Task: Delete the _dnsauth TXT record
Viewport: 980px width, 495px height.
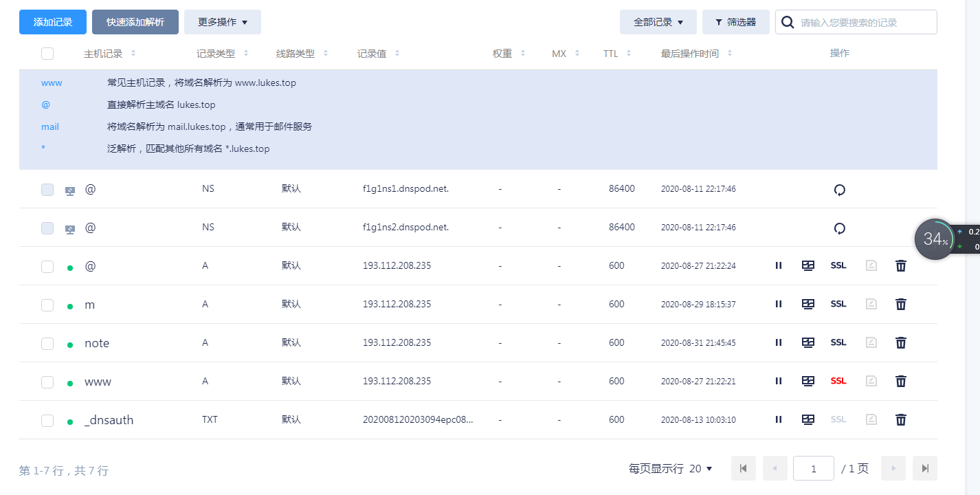Action: coord(901,419)
